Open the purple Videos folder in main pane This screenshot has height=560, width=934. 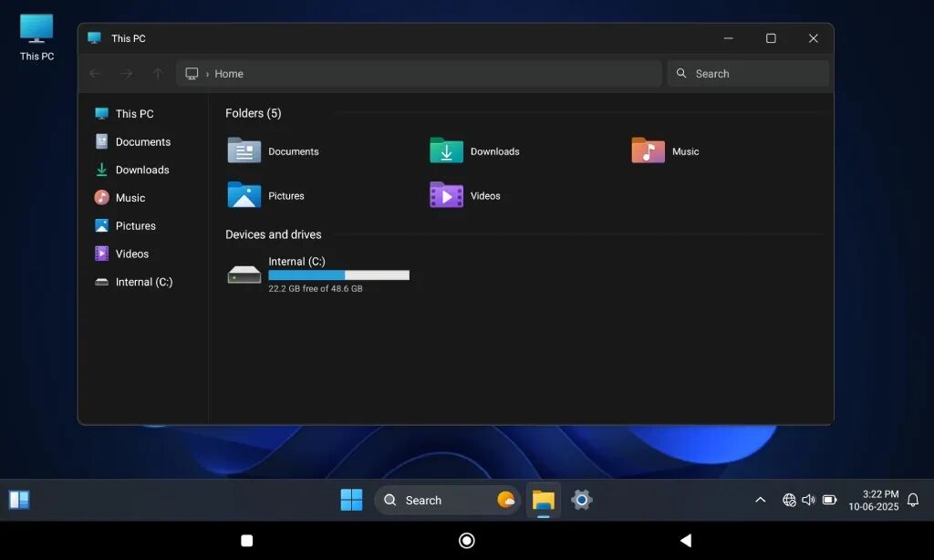446,195
